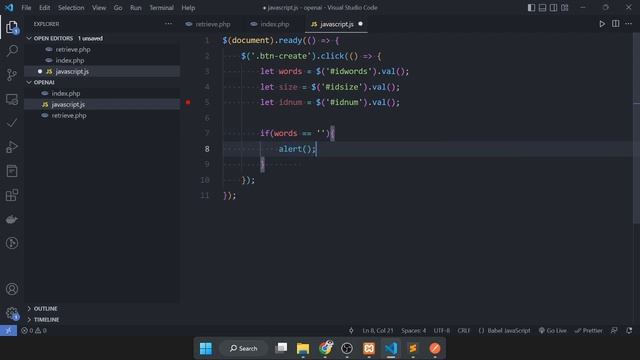Open the Source Control view
This screenshot has height=360, width=640.
12,75
